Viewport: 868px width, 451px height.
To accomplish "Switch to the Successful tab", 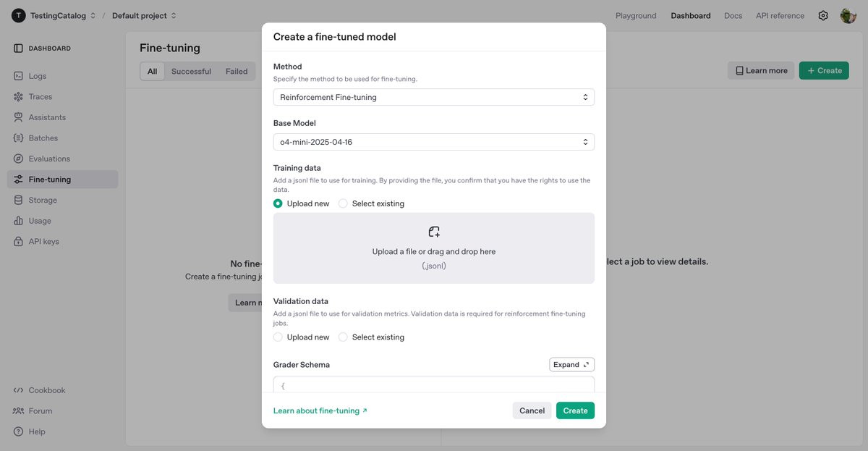I will (x=191, y=71).
